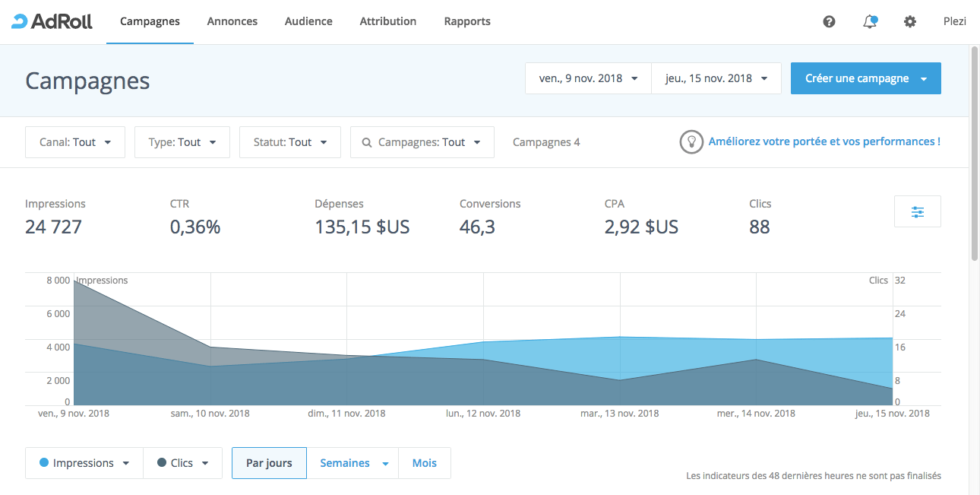The image size is (980, 495).
Task: Click the CPA value 2,92 $US
Action: click(x=641, y=227)
